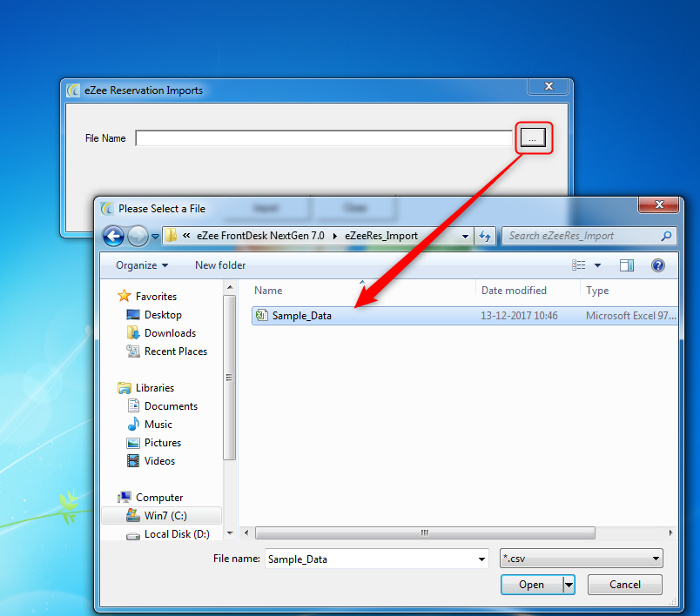Click the back navigation arrow
The image size is (700, 616).
click(x=113, y=236)
